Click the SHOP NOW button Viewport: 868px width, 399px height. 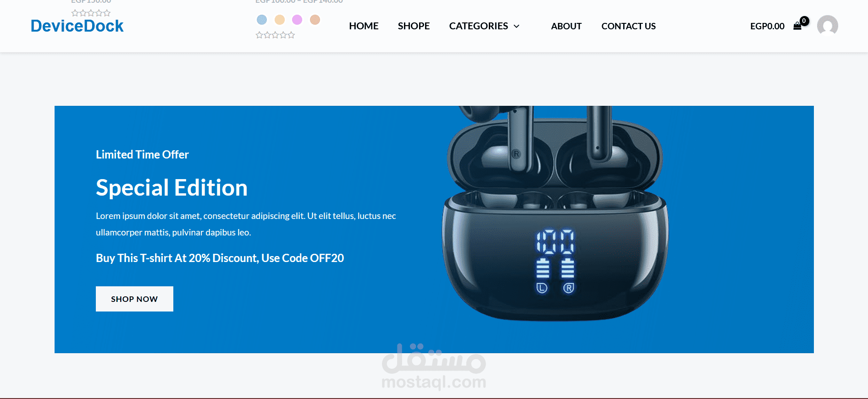point(134,299)
